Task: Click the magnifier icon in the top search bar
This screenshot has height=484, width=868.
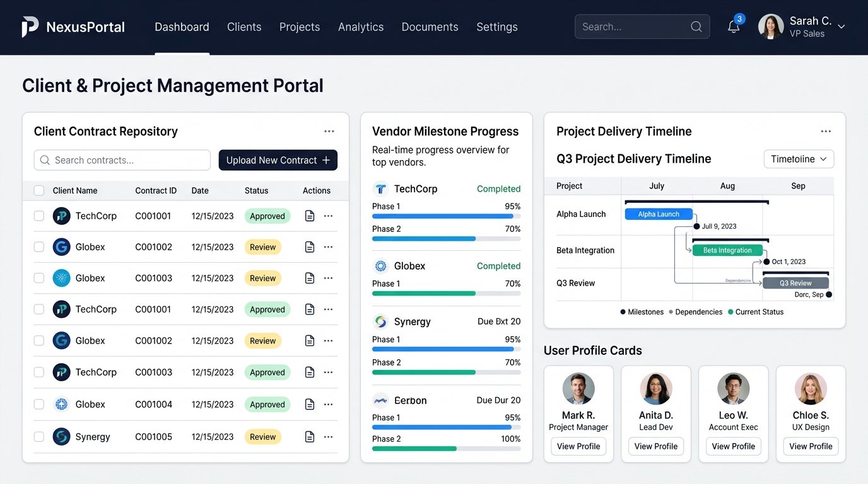Action: (x=696, y=27)
